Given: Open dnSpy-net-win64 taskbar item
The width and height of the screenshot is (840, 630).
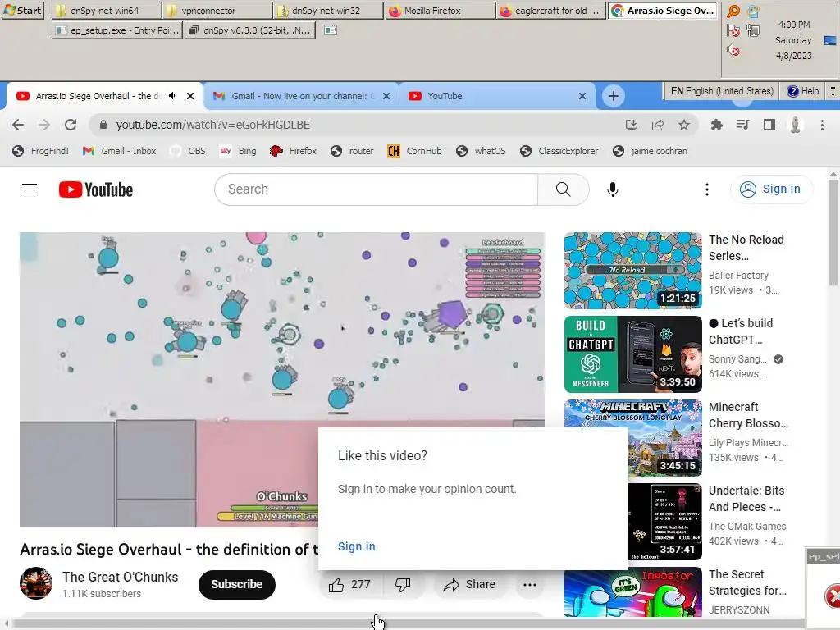Looking at the screenshot, I should (x=107, y=10).
